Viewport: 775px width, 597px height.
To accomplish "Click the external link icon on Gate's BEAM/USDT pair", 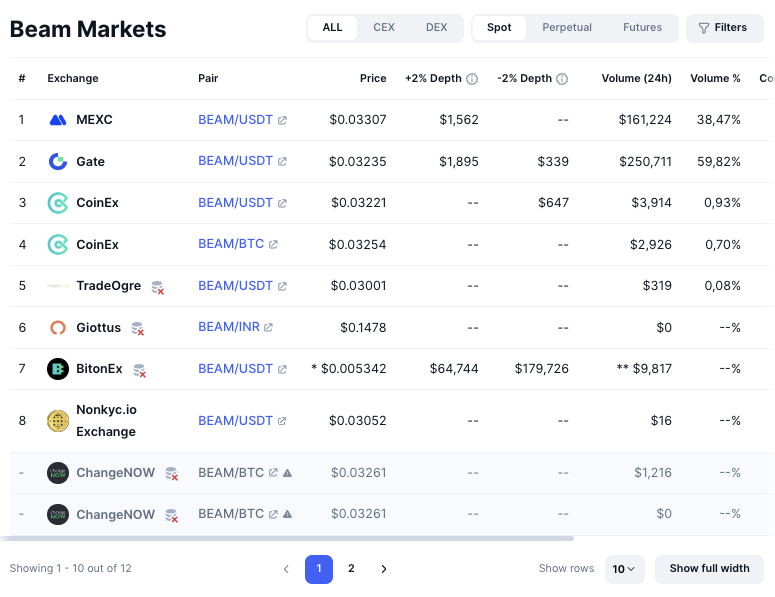I will tap(282, 161).
